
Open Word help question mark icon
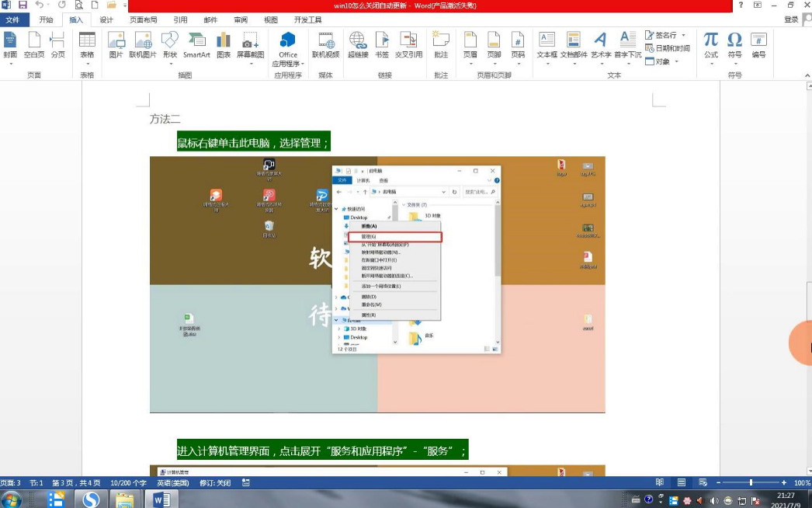tap(741, 5)
